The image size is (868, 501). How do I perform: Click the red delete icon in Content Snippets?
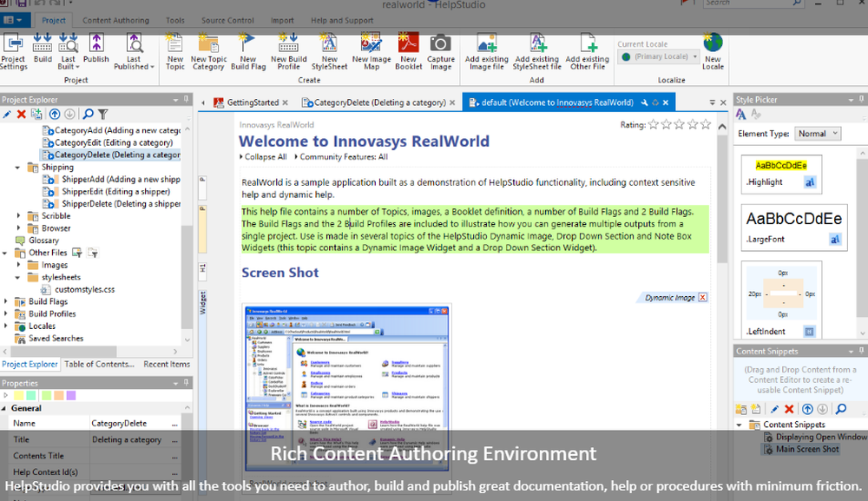789,409
